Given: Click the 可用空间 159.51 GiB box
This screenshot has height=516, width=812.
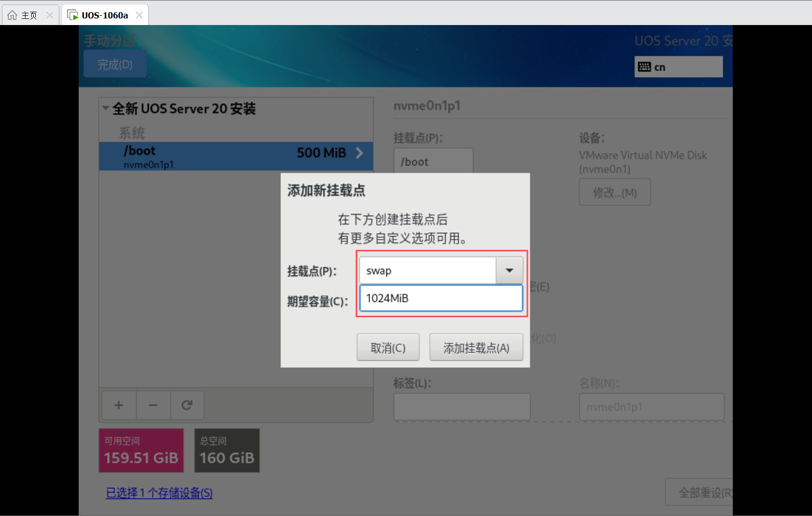Looking at the screenshot, I should coord(141,451).
